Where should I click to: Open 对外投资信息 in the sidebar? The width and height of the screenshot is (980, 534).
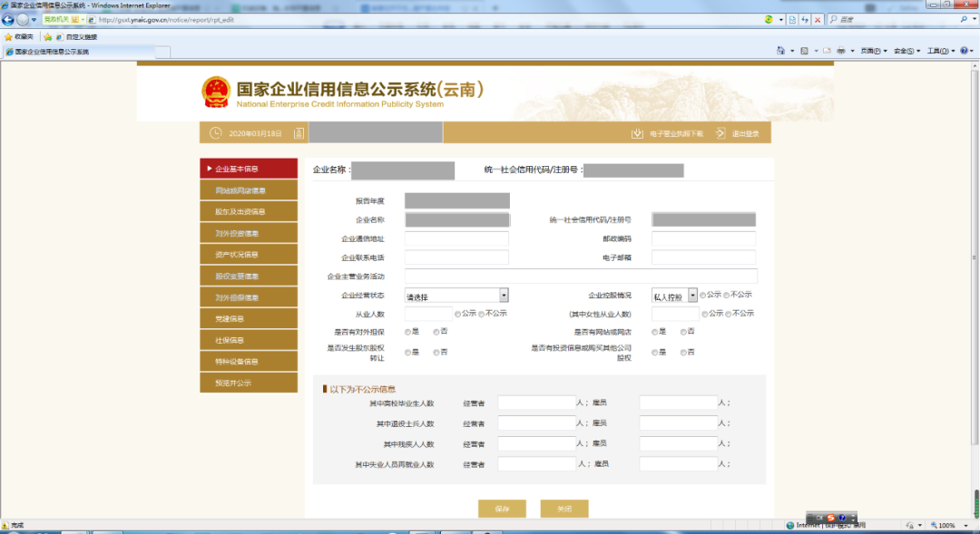tap(249, 233)
